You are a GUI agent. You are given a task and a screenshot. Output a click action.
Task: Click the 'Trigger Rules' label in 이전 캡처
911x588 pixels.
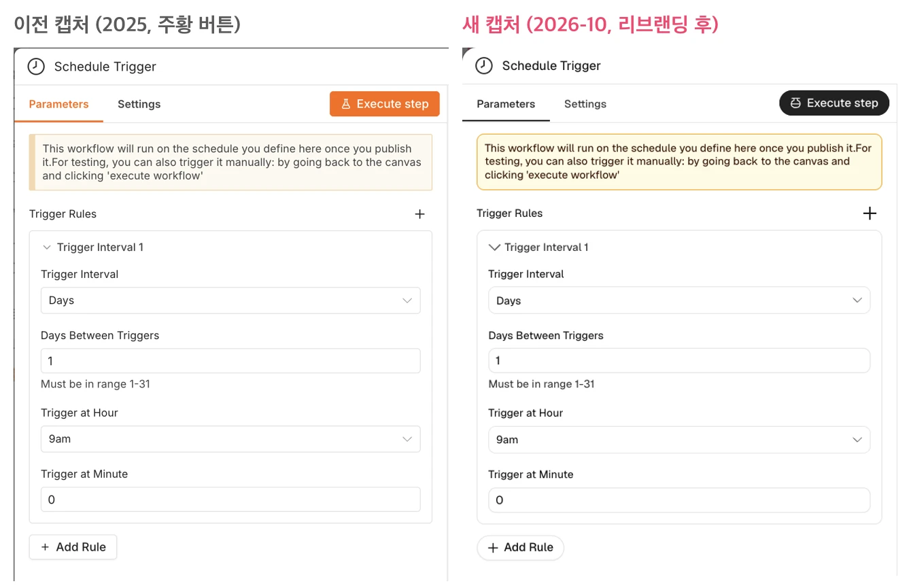[63, 214]
